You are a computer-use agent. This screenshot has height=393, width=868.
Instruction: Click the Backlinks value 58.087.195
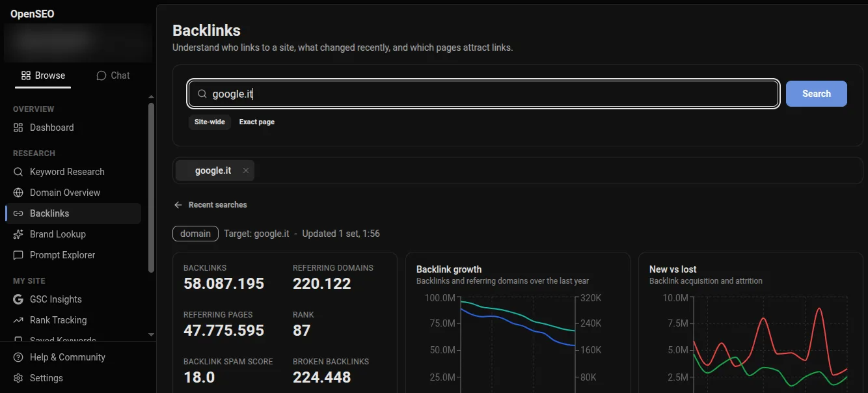(x=224, y=284)
